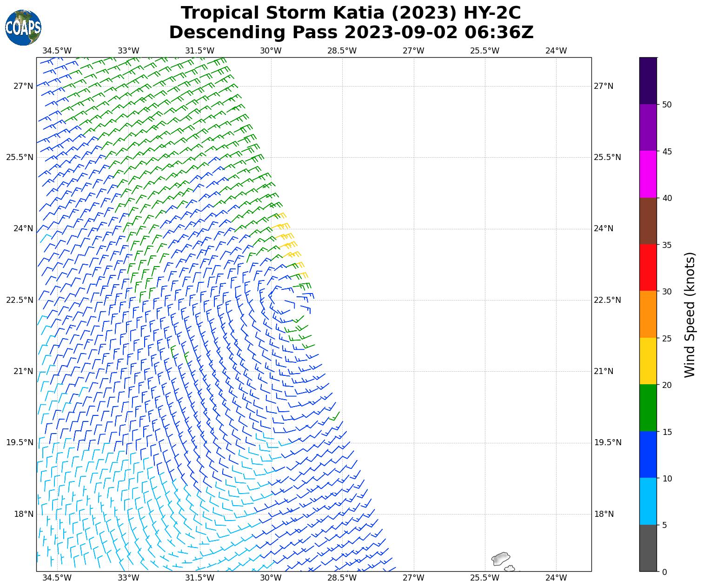Viewport: 703px width, 588px height.
Task: Select the red 30-35 knot colorbar segment
Action: (x=648, y=267)
